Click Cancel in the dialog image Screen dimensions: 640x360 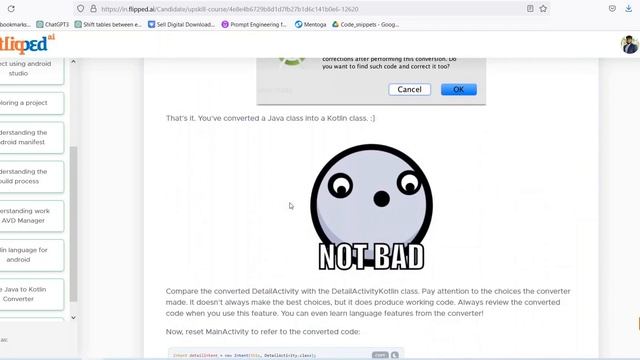coord(409,89)
